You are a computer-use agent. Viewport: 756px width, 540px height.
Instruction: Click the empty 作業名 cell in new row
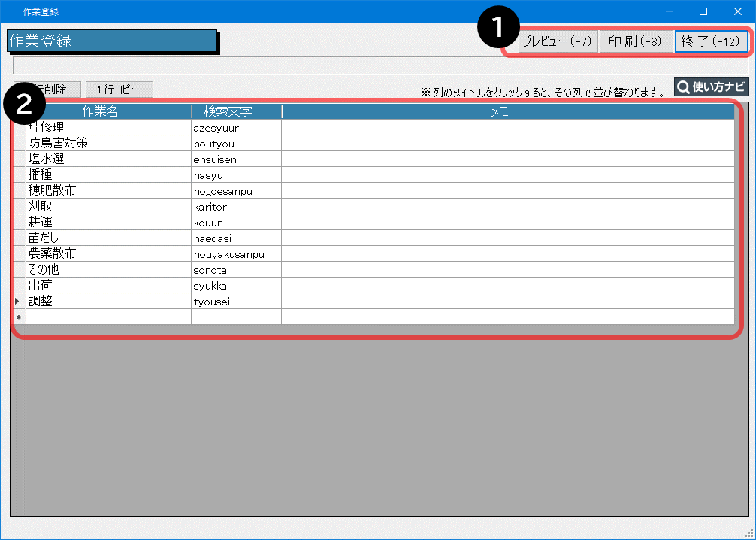[108, 317]
